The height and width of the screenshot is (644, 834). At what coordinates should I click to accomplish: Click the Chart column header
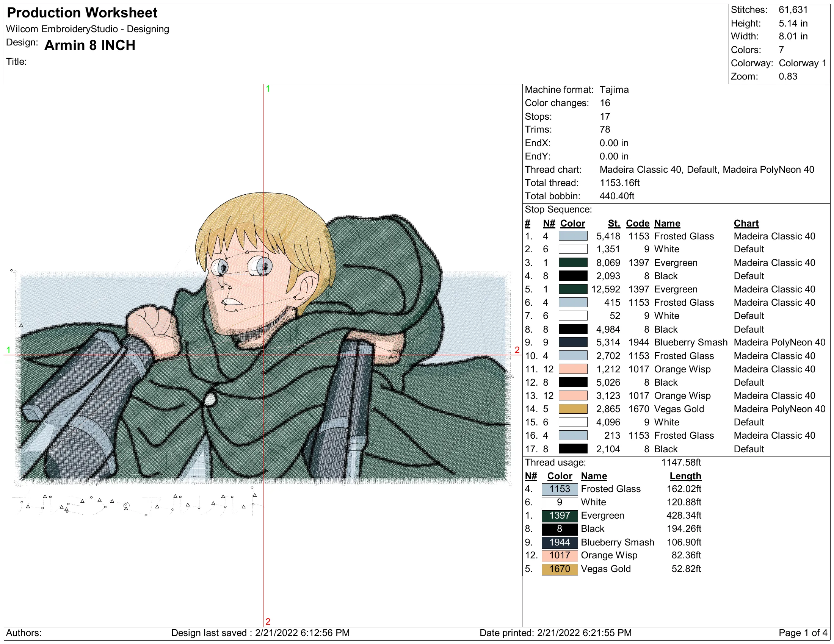click(x=746, y=224)
